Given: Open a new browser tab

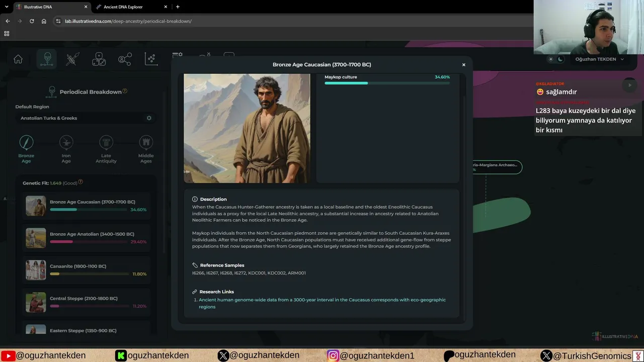Looking at the screenshot, I should click(178, 7).
